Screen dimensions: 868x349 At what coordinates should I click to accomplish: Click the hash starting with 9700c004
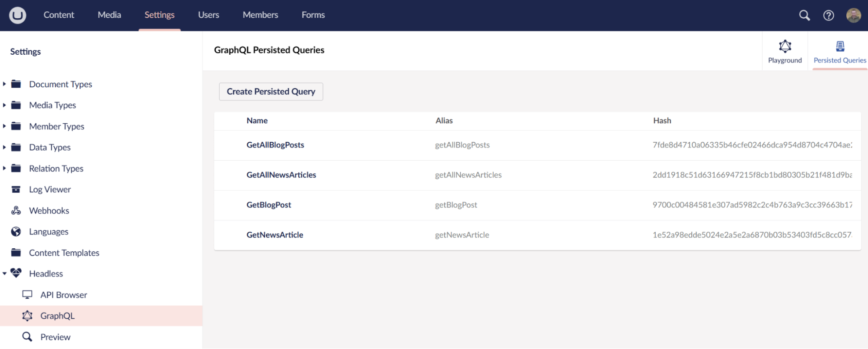[752, 205]
